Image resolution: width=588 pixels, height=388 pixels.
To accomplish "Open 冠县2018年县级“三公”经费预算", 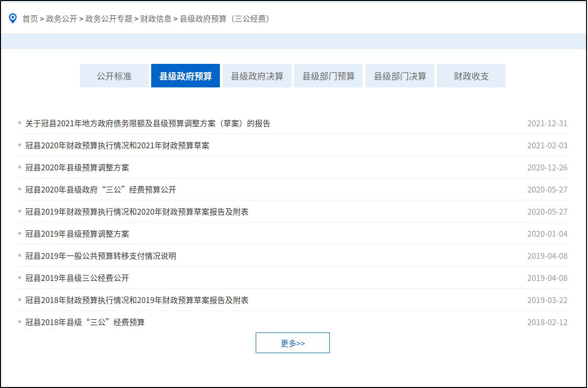I will click(85, 323).
